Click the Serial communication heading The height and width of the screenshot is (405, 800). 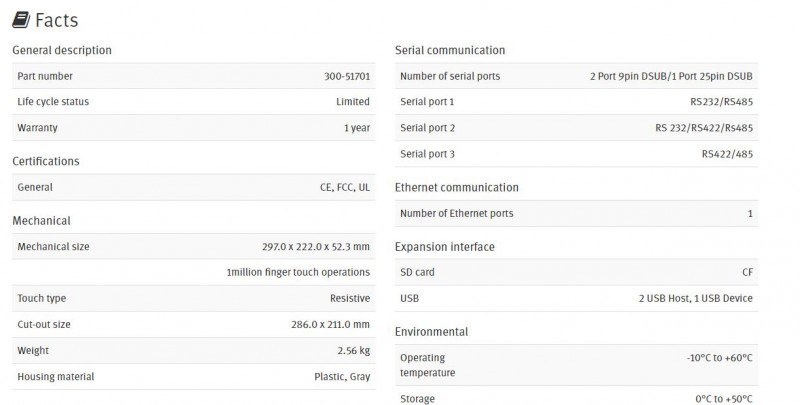point(450,50)
